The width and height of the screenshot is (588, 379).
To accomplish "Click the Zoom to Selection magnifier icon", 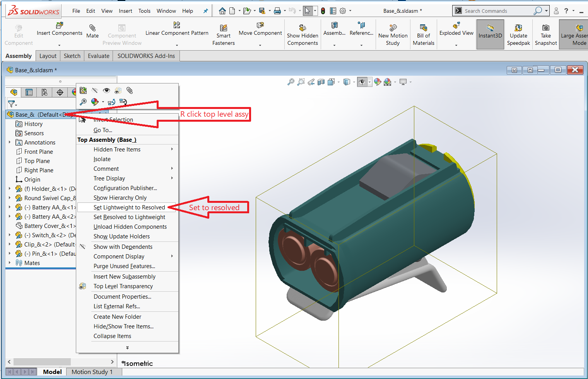I will (x=83, y=102).
